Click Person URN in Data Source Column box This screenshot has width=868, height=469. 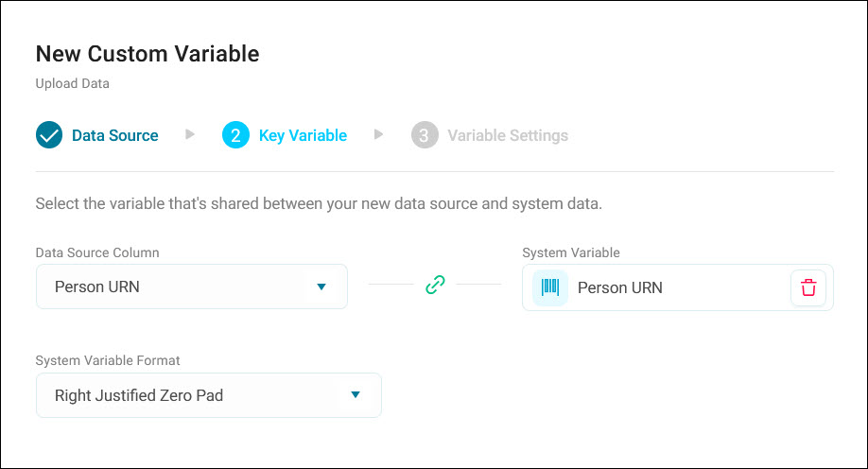coord(96,287)
